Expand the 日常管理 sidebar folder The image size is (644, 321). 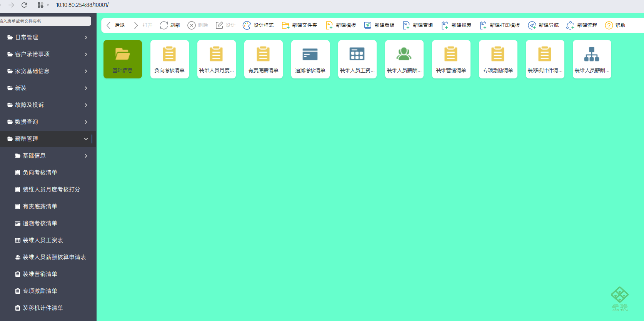coord(48,37)
